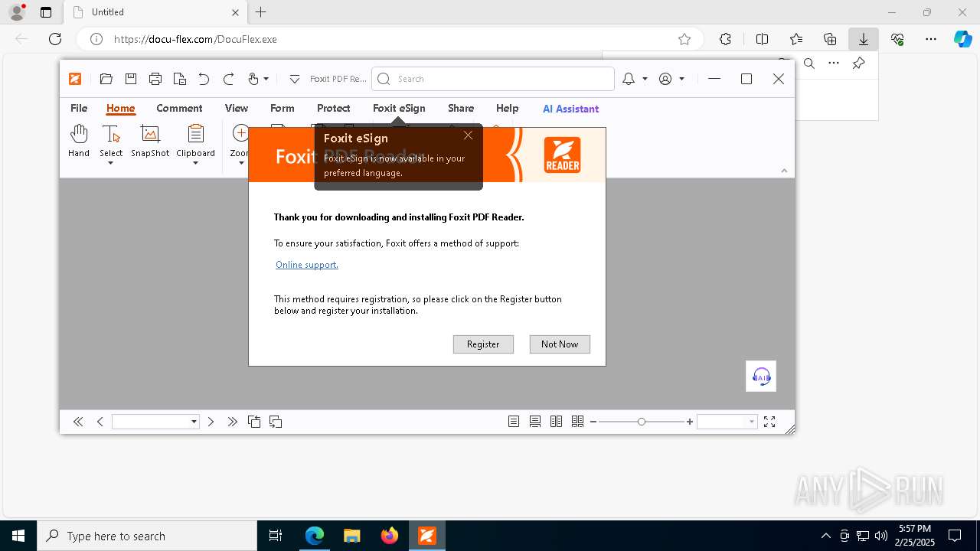The image size is (980, 551).
Task: Open the Form tab
Action: 283,108
